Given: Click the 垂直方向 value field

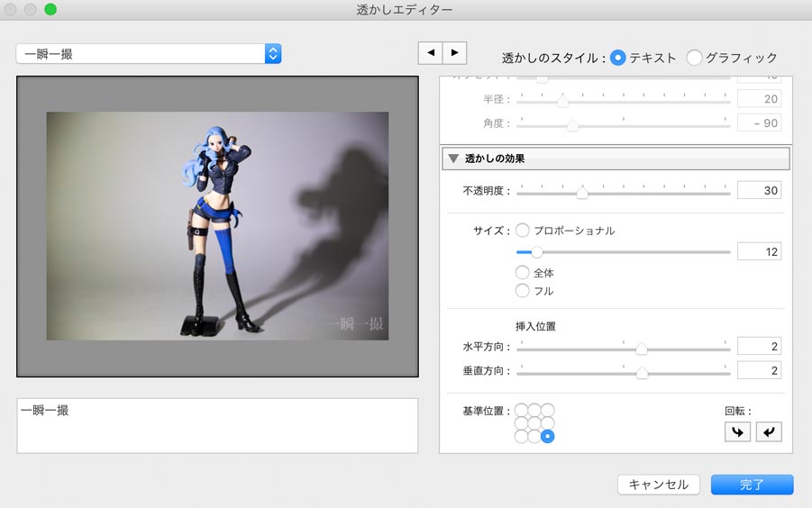Looking at the screenshot, I should pyautogui.click(x=759, y=370).
